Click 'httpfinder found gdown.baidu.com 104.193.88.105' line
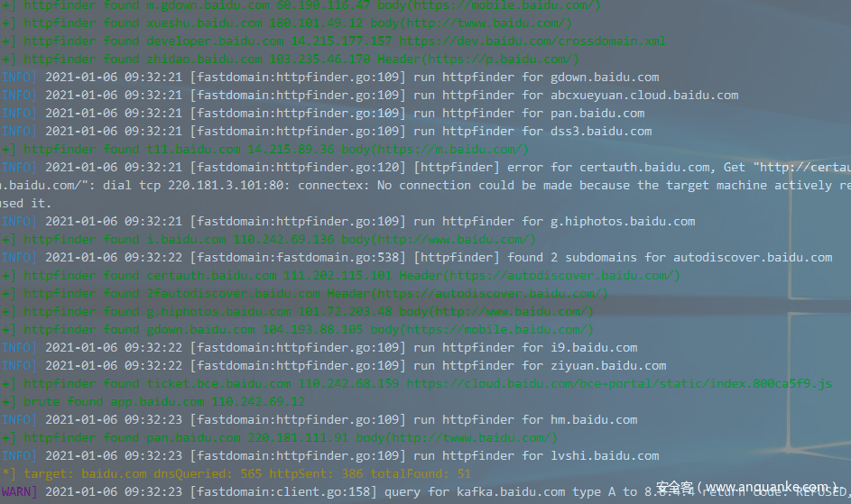The image size is (851, 504). point(297,329)
